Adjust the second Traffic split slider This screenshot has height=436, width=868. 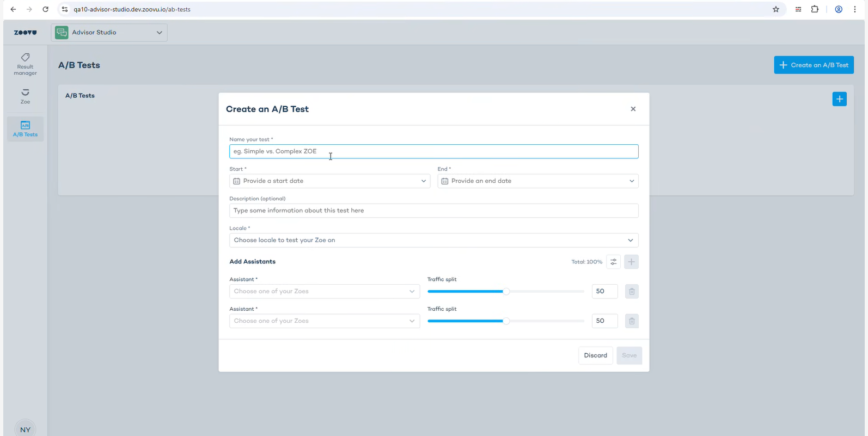pyautogui.click(x=506, y=321)
